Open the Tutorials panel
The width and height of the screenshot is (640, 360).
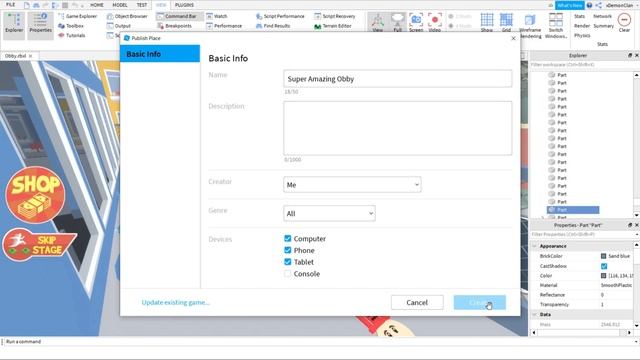click(x=72, y=36)
